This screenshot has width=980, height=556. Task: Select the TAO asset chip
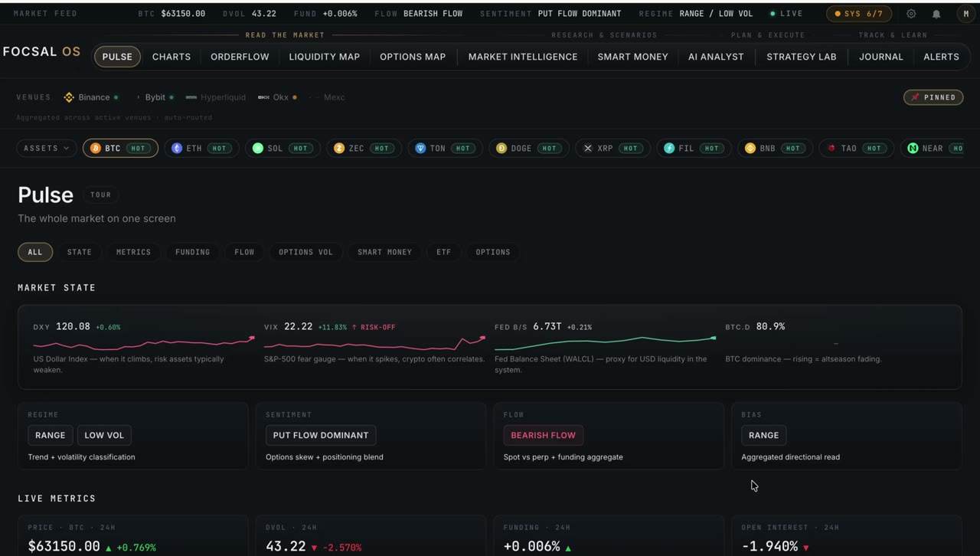click(856, 148)
